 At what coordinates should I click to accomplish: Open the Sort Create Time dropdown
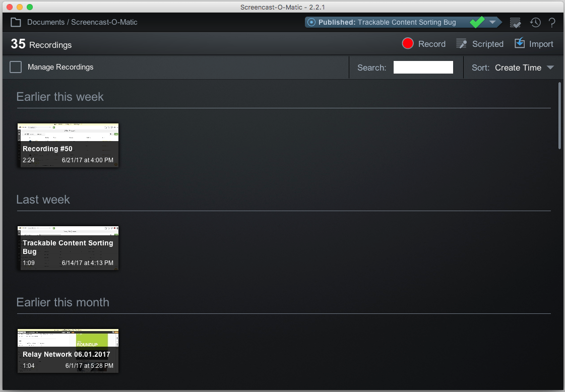[x=524, y=68]
